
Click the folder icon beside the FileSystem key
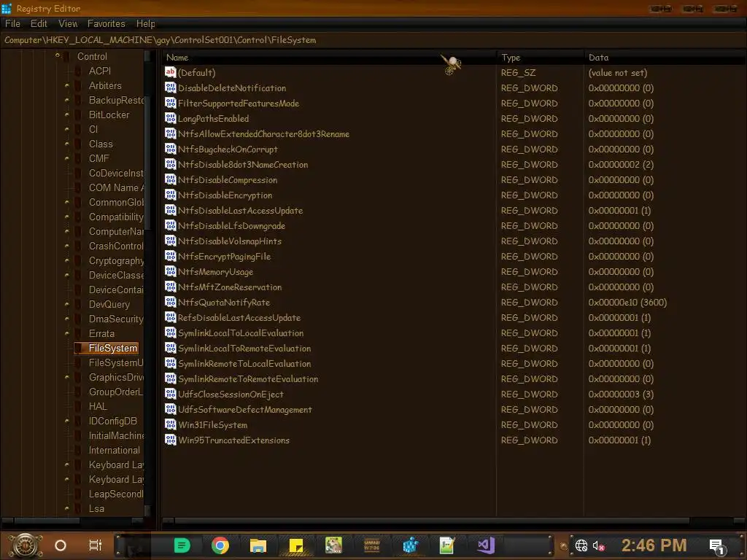(79, 348)
